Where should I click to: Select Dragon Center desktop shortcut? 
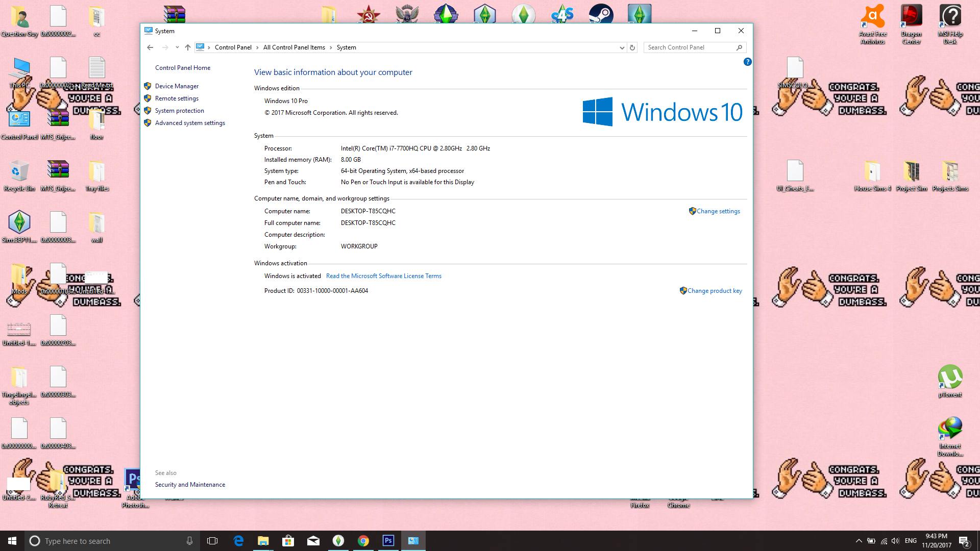tap(912, 24)
